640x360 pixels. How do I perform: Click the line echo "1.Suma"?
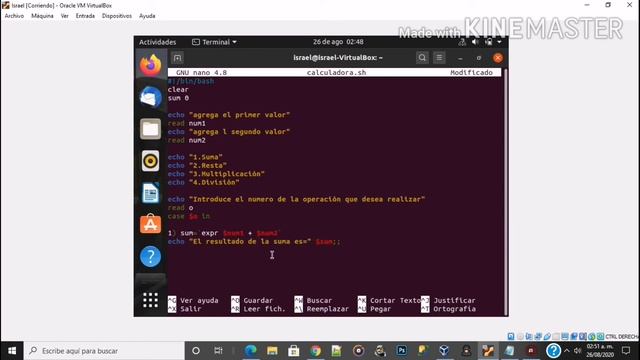click(x=195, y=157)
